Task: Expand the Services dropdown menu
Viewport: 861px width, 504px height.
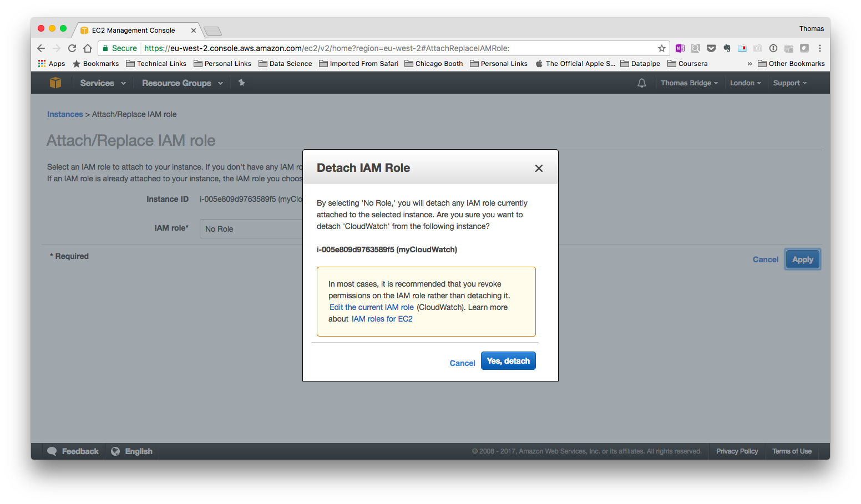Action: 103,83
